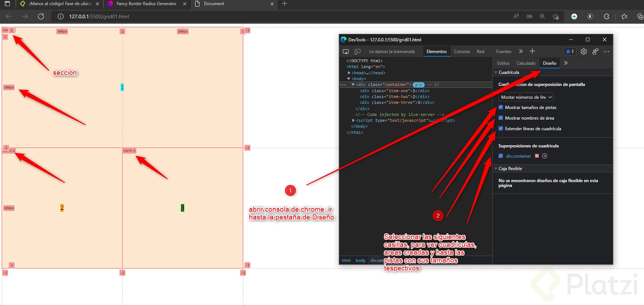Collapse the Cuadrícula section
Viewport: 644px width, 305px height.
[x=496, y=72]
